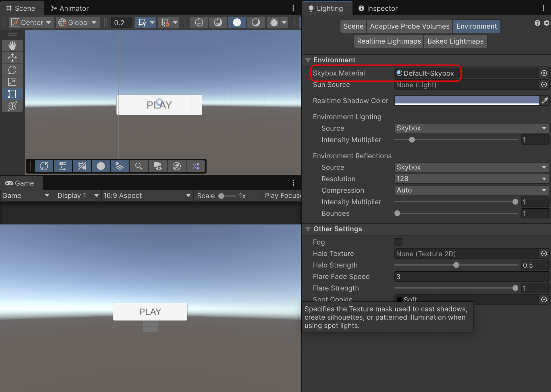Select the Scale tool

pyautogui.click(x=12, y=82)
